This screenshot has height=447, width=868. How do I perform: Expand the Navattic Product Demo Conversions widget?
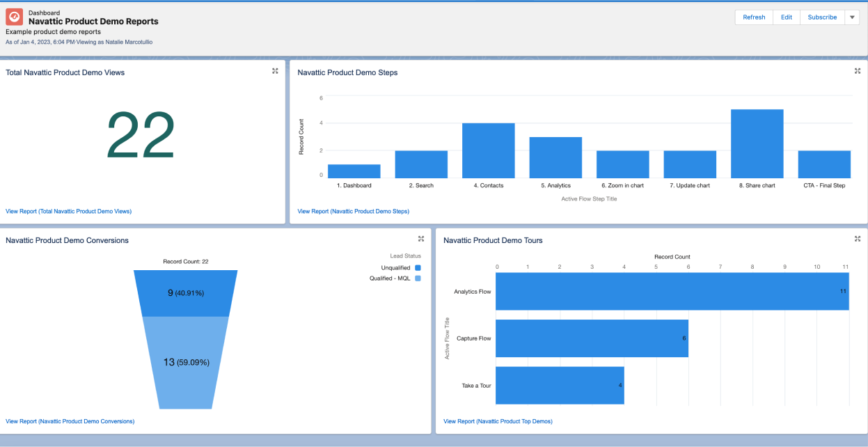point(421,239)
